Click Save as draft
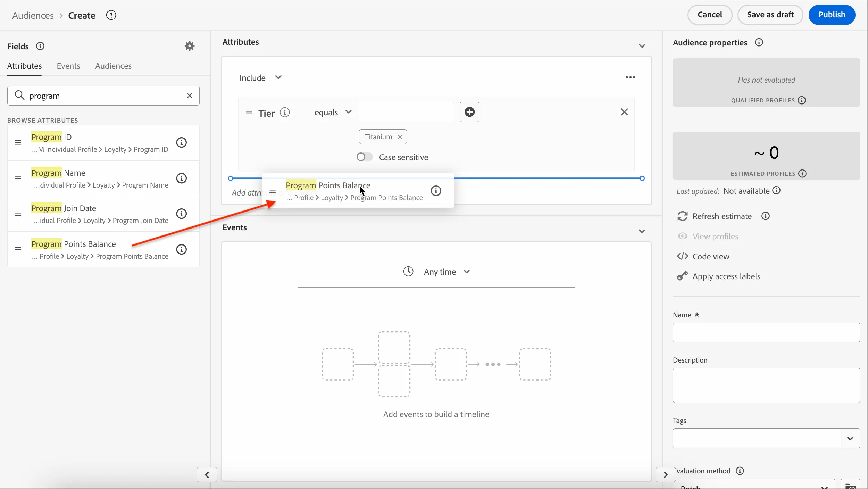This screenshot has height=489, width=868. pos(770,15)
